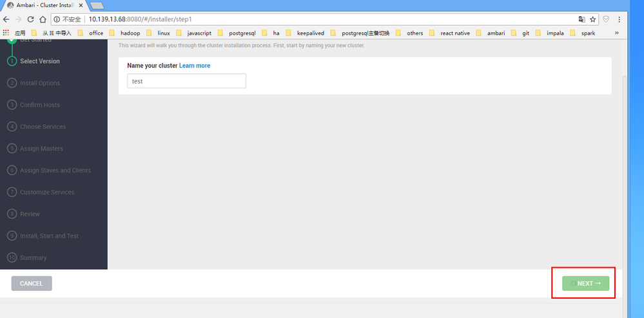Image resolution: width=644 pixels, height=318 pixels.
Task: Go to Confirm Hosts step
Action: pyautogui.click(x=40, y=105)
